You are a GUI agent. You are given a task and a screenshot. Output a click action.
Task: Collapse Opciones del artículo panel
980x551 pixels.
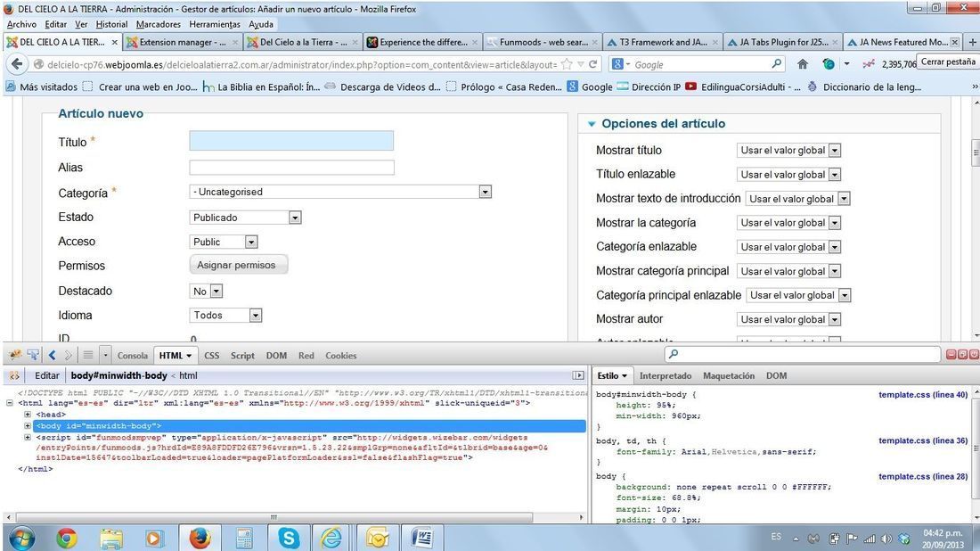click(592, 124)
